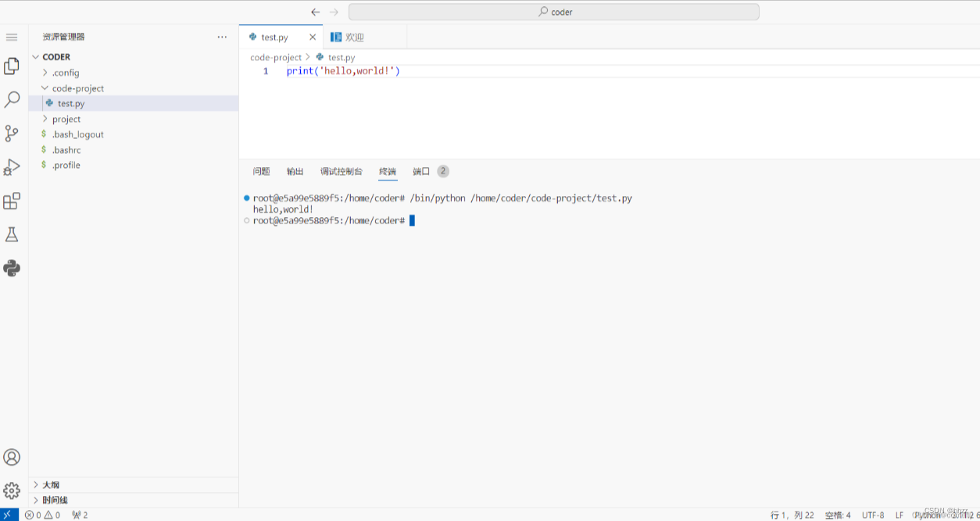
Task: Collapse the code-project folder
Action: point(77,88)
